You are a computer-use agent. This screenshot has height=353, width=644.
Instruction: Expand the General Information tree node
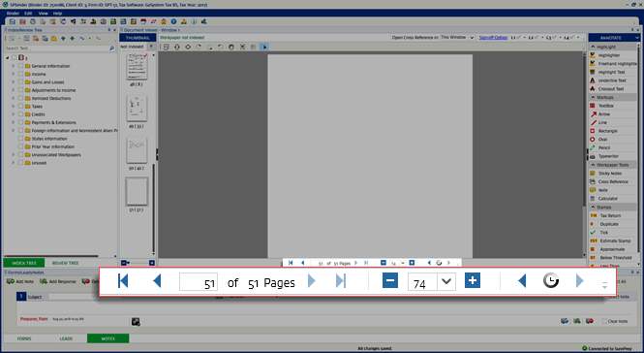click(14, 66)
